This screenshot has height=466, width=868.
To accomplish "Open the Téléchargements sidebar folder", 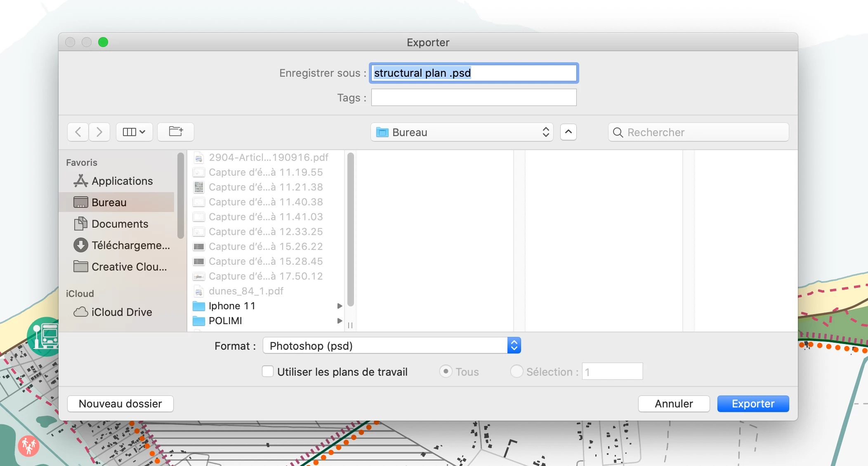I will pos(130,245).
